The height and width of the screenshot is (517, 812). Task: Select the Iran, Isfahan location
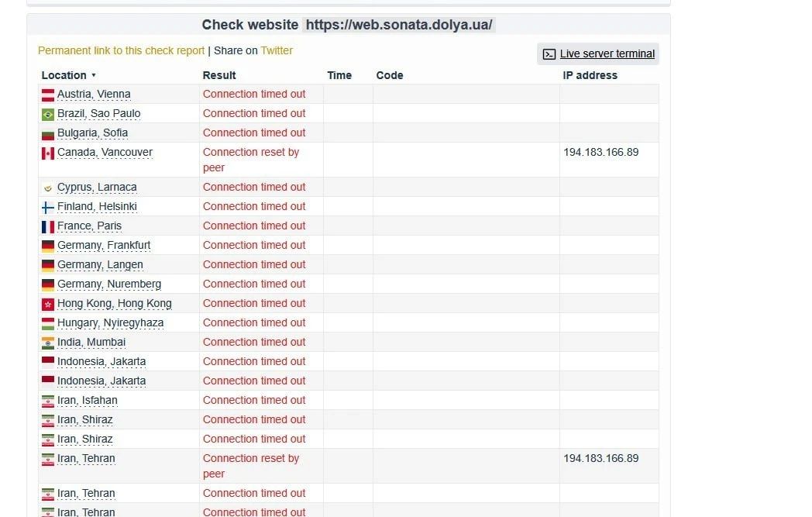(87, 401)
